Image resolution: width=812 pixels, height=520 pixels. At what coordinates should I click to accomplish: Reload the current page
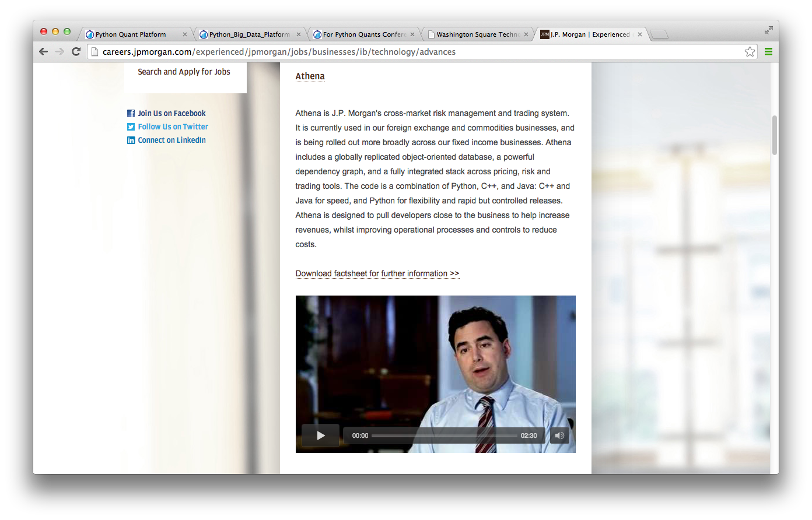(76, 52)
